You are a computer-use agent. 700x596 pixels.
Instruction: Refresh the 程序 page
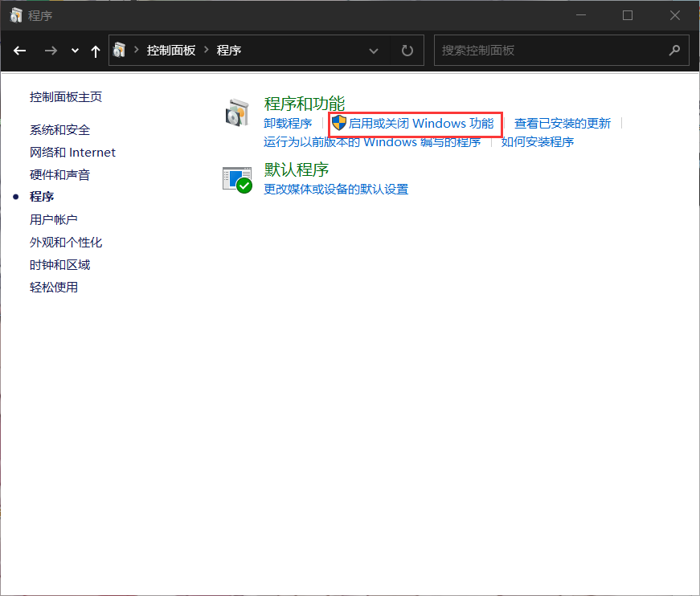407,51
